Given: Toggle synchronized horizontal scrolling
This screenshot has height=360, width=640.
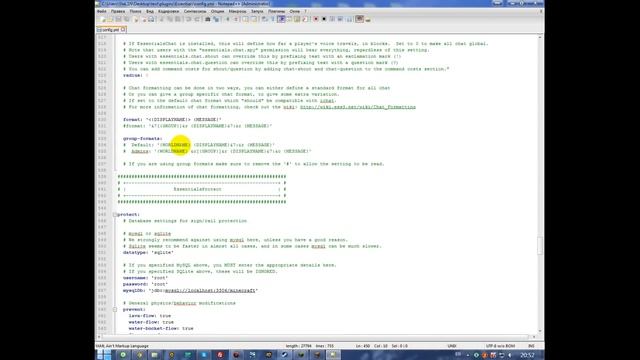Looking at the screenshot, I should coord(254,19).
